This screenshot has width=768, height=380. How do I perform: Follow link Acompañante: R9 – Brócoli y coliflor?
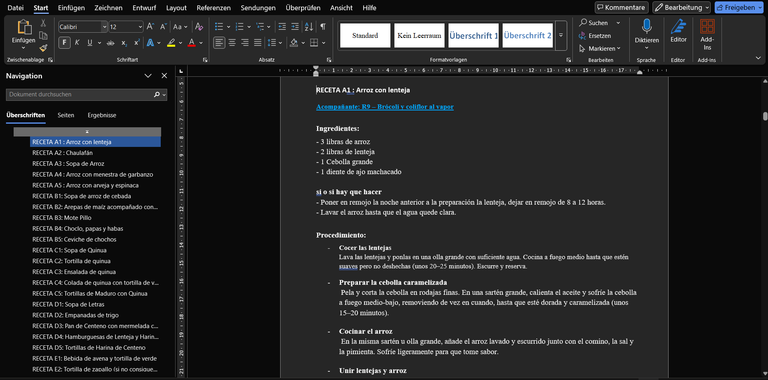(384, 107)
